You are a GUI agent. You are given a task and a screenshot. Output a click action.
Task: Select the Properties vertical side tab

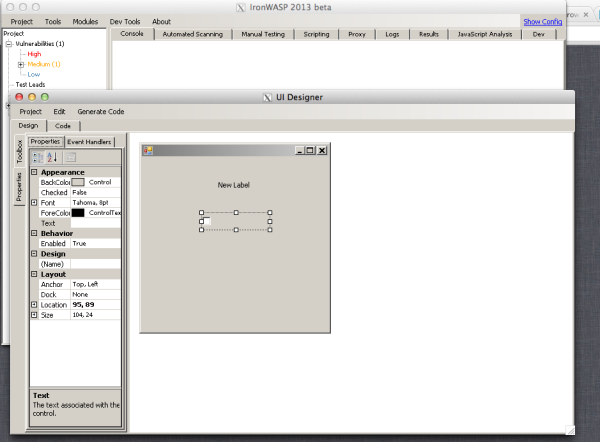pos(19,187)
